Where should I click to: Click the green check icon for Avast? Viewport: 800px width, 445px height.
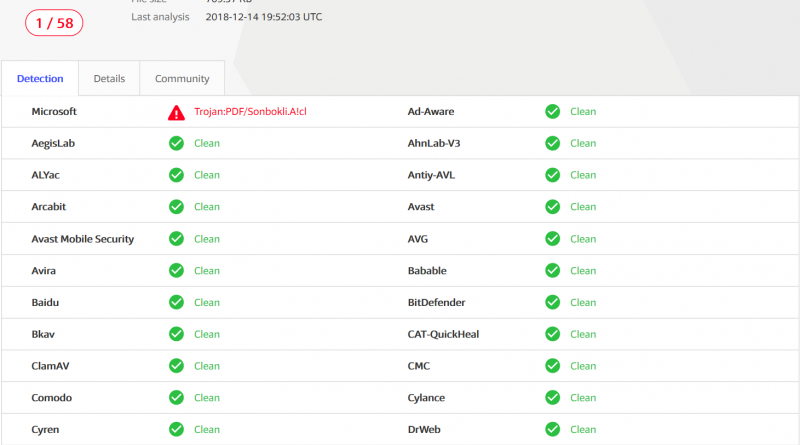[x=553, y=207]
